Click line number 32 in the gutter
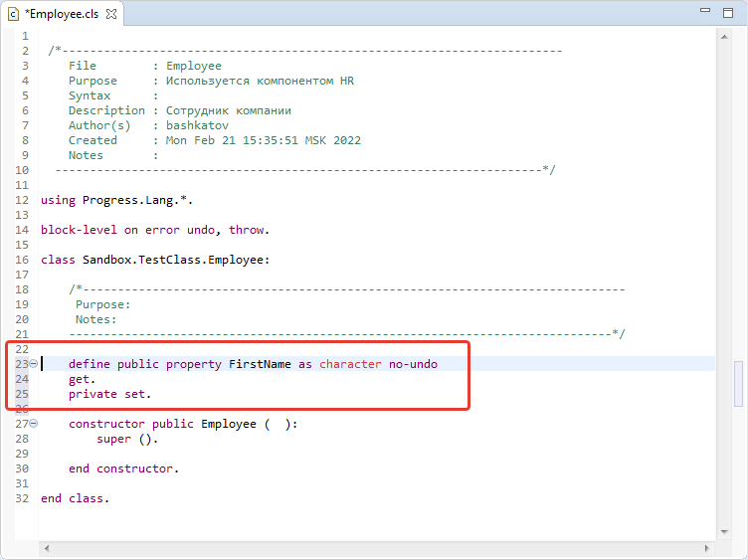The width and height of the screenshot is (748, 560). [x=22, y=498]
